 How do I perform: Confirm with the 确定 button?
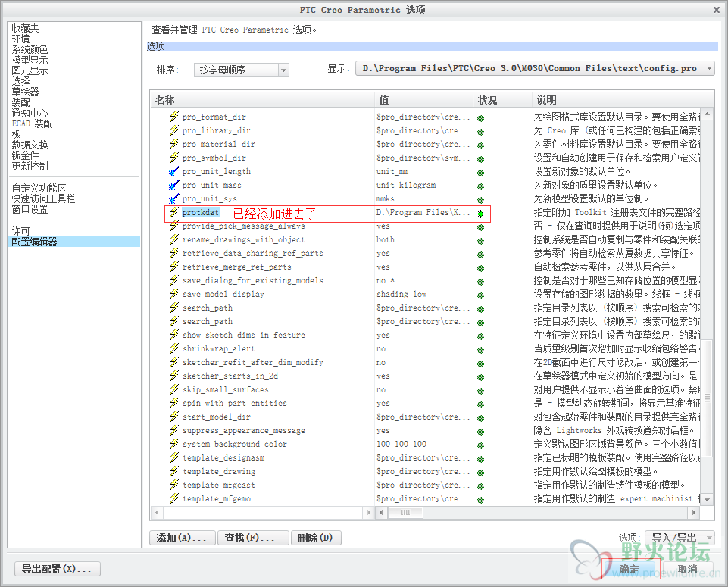point(630,569)
